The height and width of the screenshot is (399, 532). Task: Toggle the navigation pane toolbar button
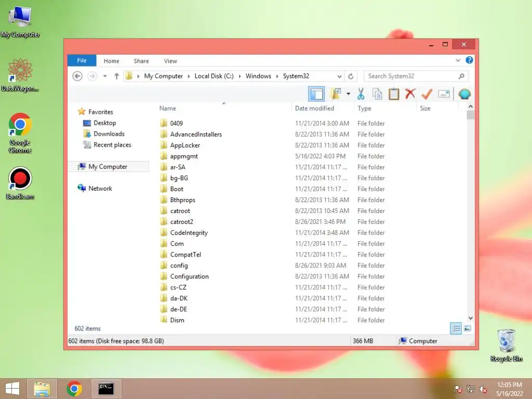tap(316, 94)
